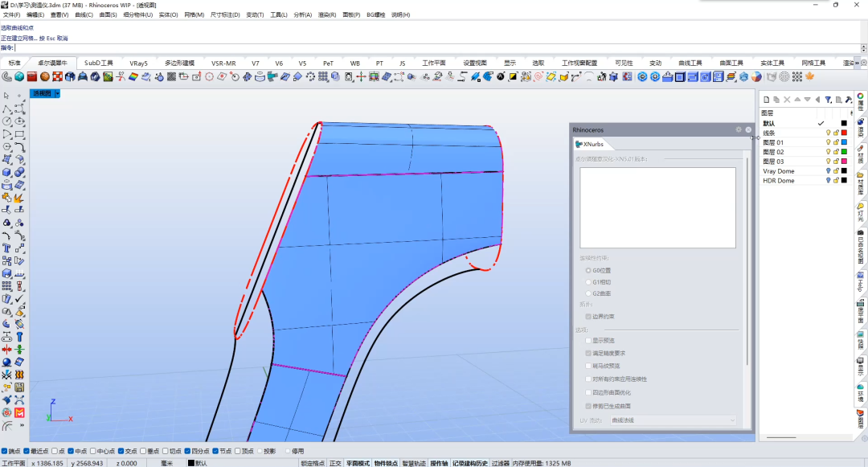
Task: Open the XNurbs panel gear settings
Action: tap(739, 129)
